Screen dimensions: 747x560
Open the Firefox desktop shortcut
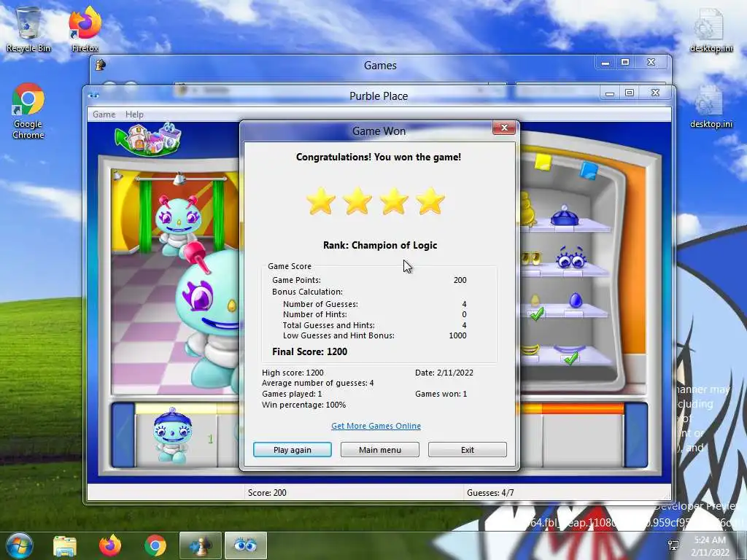85,29
